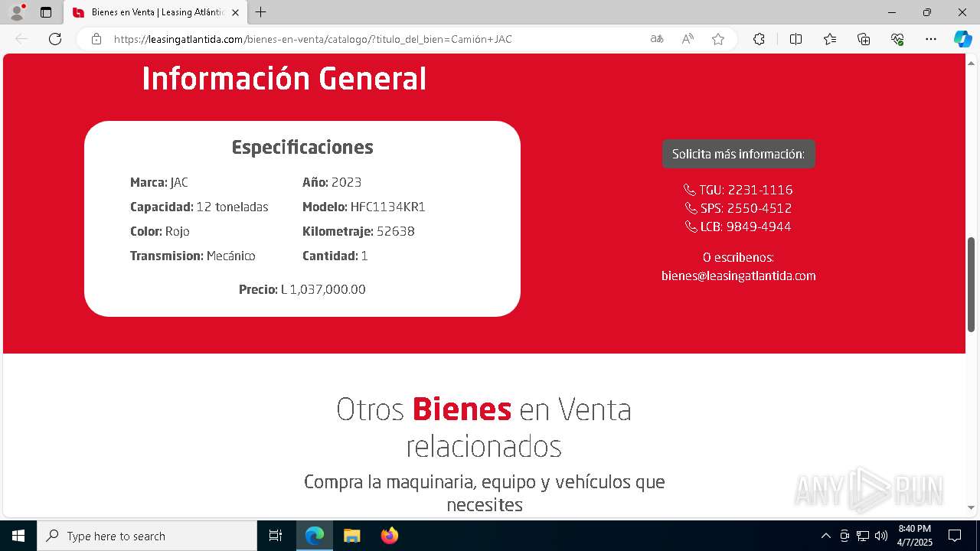Viewport: 980px width, 551px height.
Task: Click the Solicita más información button
Action: tap(738, 154)
